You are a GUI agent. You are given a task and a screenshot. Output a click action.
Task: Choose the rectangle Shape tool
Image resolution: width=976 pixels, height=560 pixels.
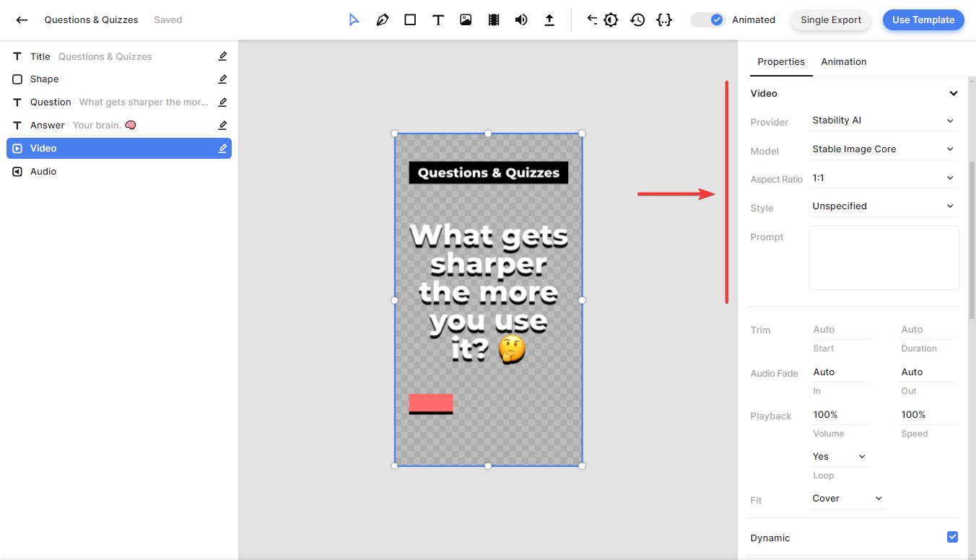(410, 20)
